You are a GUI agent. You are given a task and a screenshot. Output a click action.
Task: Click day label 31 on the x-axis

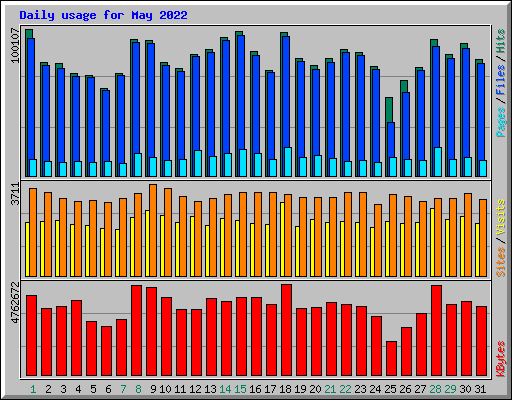coord(480,389)
